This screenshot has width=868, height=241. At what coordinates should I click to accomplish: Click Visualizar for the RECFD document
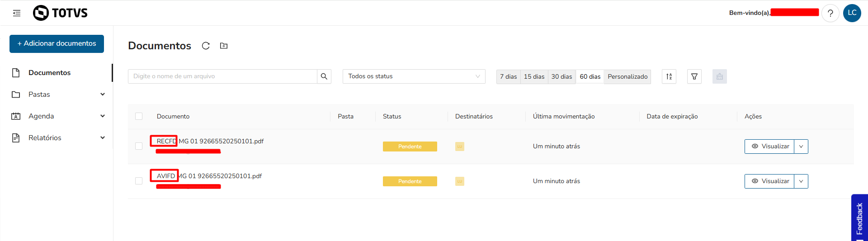[769, 146]
